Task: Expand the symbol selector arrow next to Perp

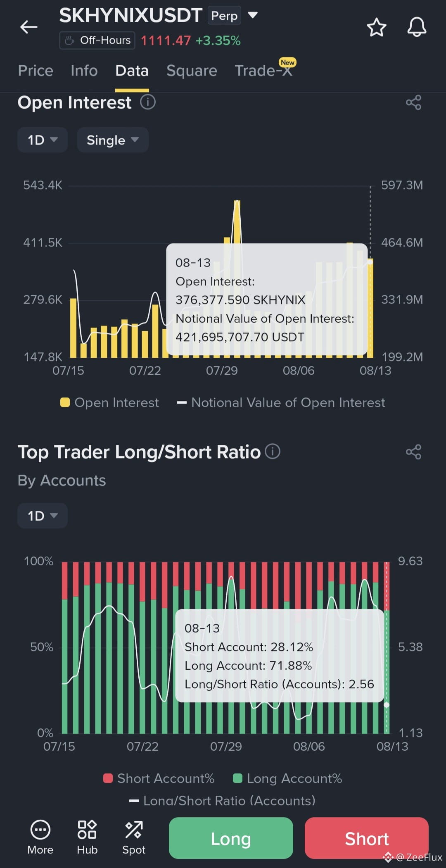Action: point(253,15)
